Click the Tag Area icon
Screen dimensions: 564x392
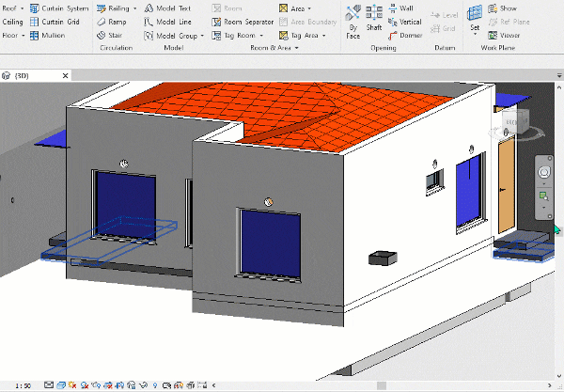coord(284,36)
